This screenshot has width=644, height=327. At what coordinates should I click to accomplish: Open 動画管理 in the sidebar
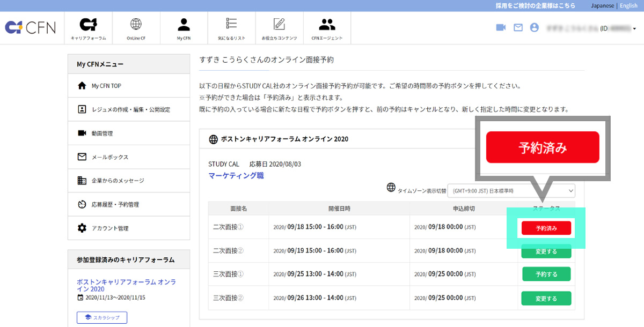pos(129,133)
